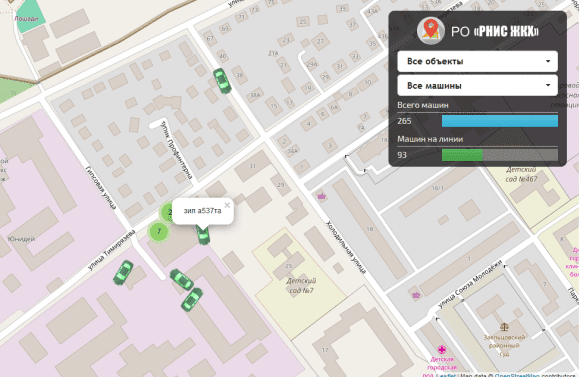Click the arrow of Все объекты selector
The image size is (580, 377).
[548, 61]
